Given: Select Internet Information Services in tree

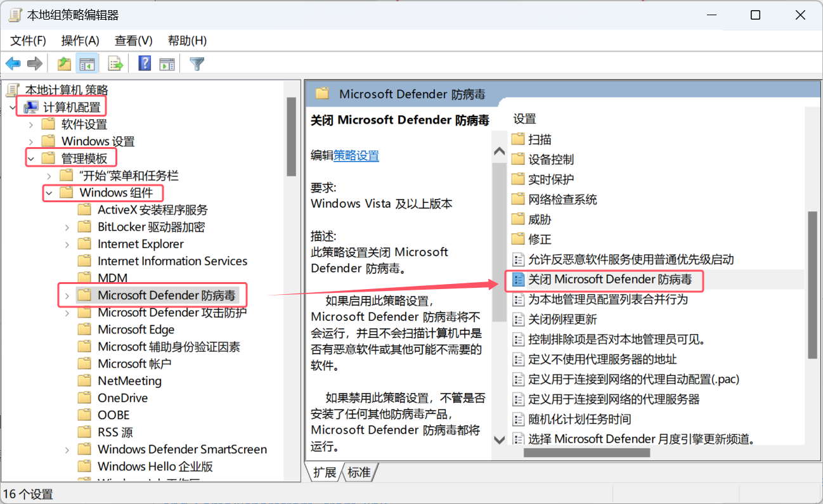Looking at the screenshot, I should coord(172,261).
